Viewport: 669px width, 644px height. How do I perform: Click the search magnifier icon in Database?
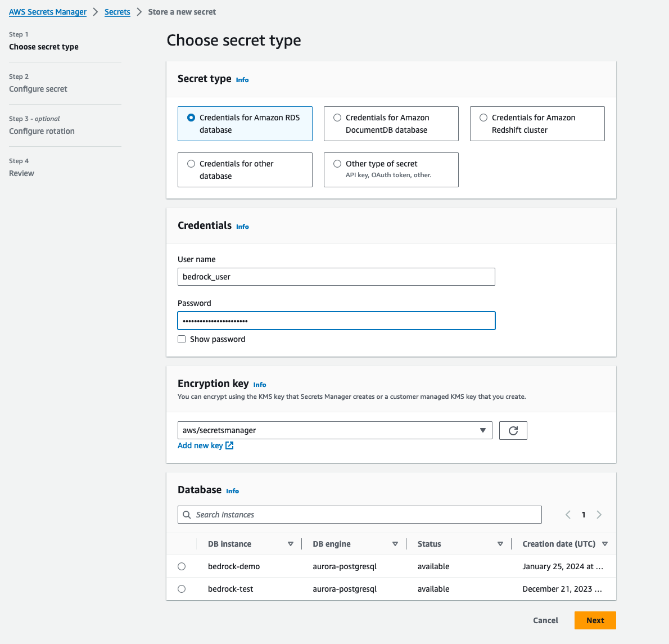(x=187, y=515)
